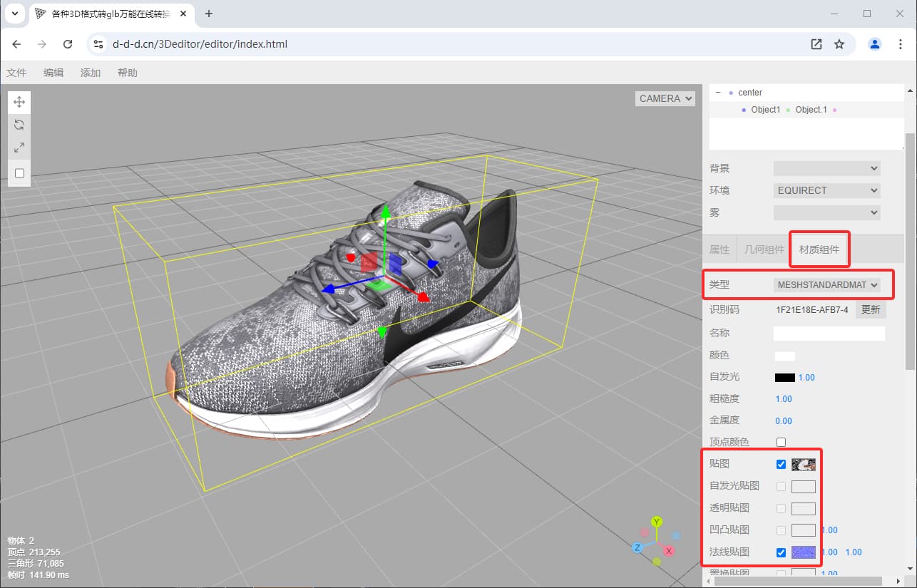917x588 pixels.
Task: Enable the 凹凸贴图 checkbox
Action: tap(782, 530)
